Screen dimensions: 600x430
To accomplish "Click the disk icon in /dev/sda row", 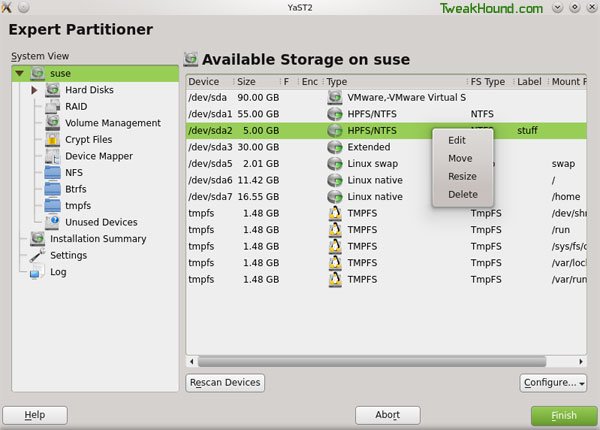I will tap(335, 97).
